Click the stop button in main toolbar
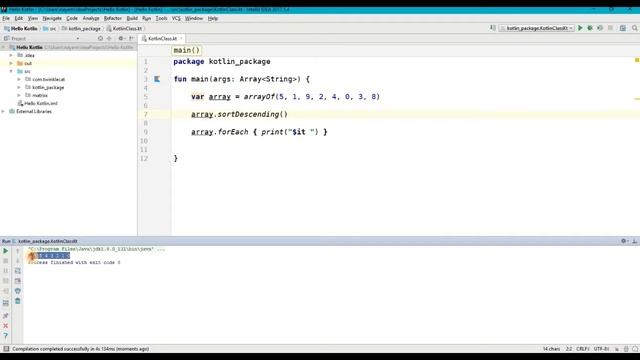640x360 pixels. click(610, 28)
